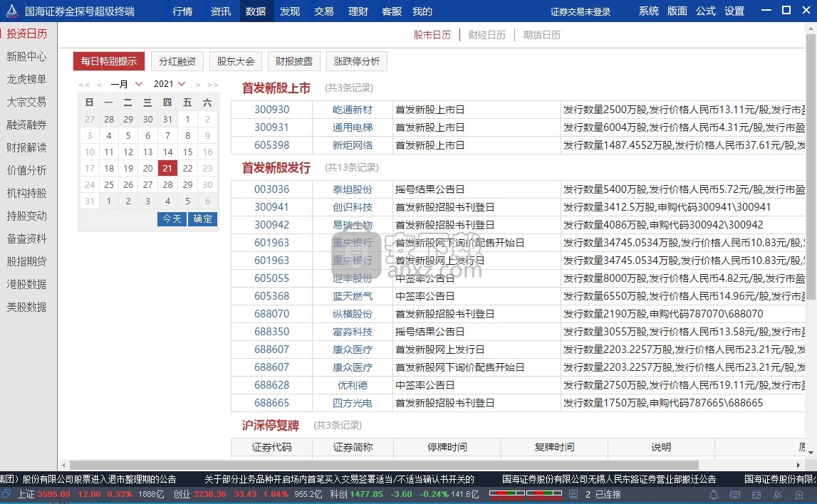Open 机构持股 in sidebar
This screenshot has width=817, height=504.
coord(26,193)
